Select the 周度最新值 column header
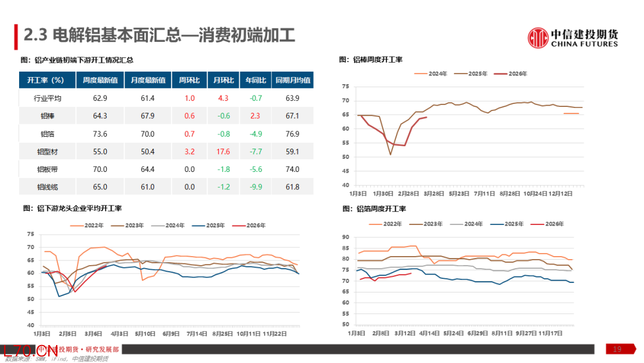The image size is (644, 363). 100,80
